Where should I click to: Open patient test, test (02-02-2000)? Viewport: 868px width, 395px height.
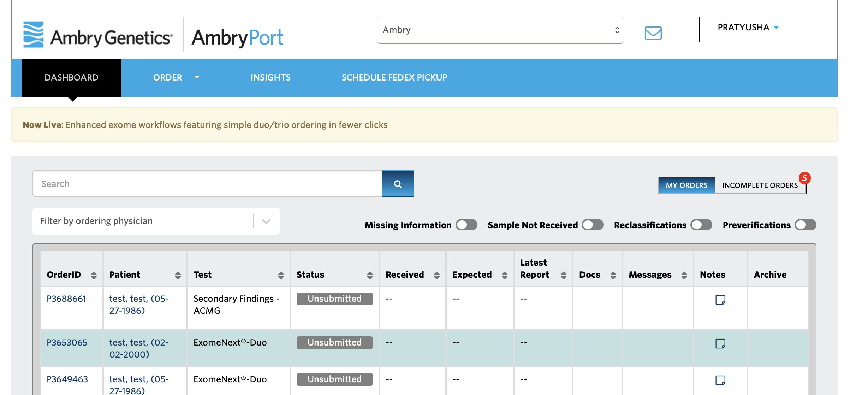[139, 348]
